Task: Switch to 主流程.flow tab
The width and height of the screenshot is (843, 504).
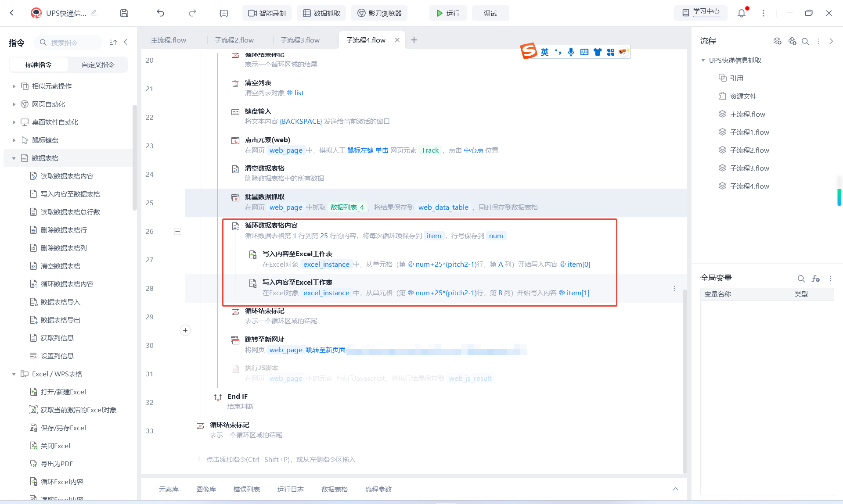Action: pos(169,40)
